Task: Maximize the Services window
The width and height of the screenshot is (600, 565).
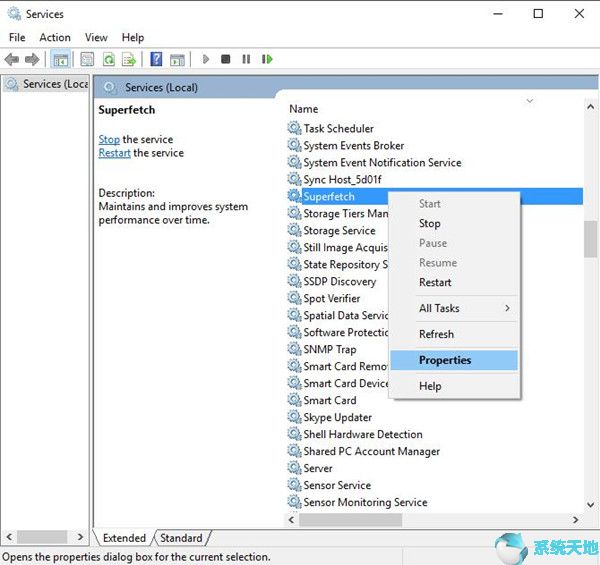Action: click(x=538, y=14)
